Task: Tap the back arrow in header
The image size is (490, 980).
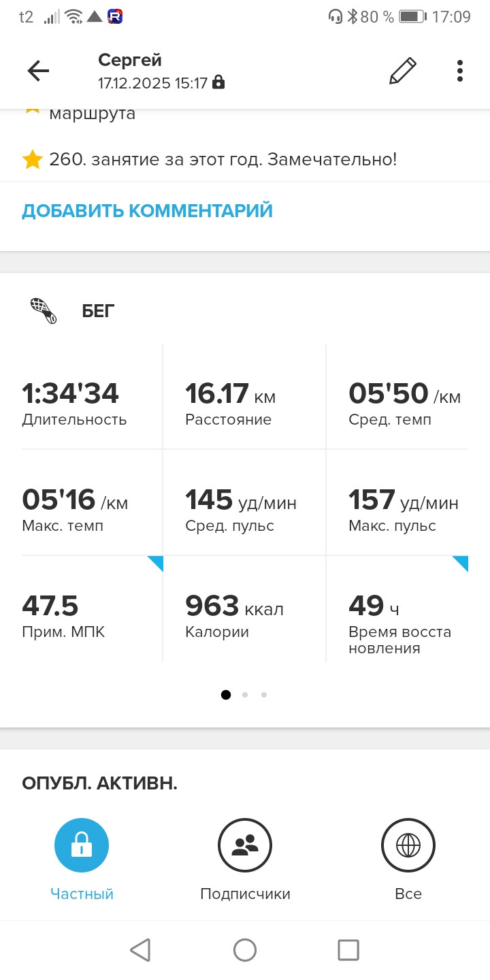Action: pos(38,71)
